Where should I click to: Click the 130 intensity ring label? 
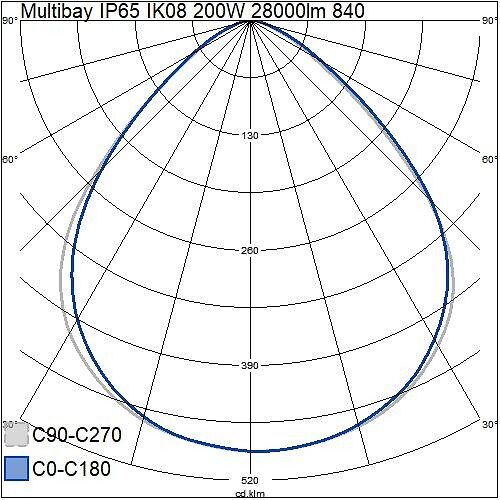(250, 136)
